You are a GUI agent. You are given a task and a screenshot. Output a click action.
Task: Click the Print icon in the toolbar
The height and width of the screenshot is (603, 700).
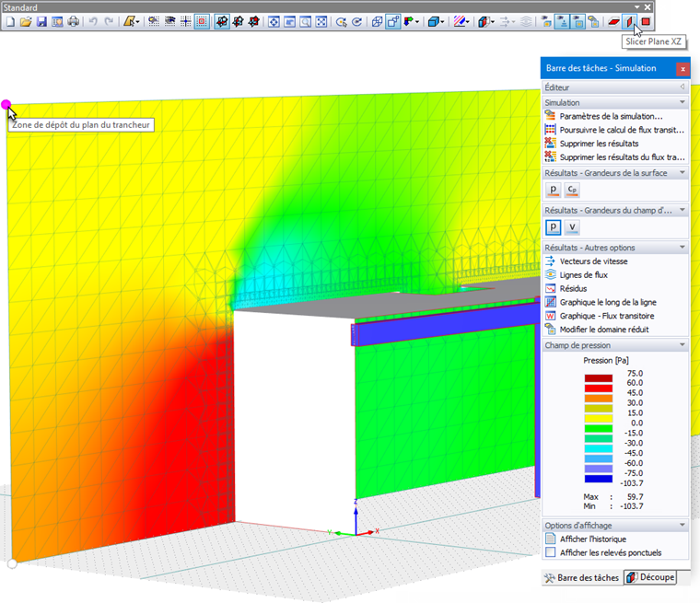73,22
